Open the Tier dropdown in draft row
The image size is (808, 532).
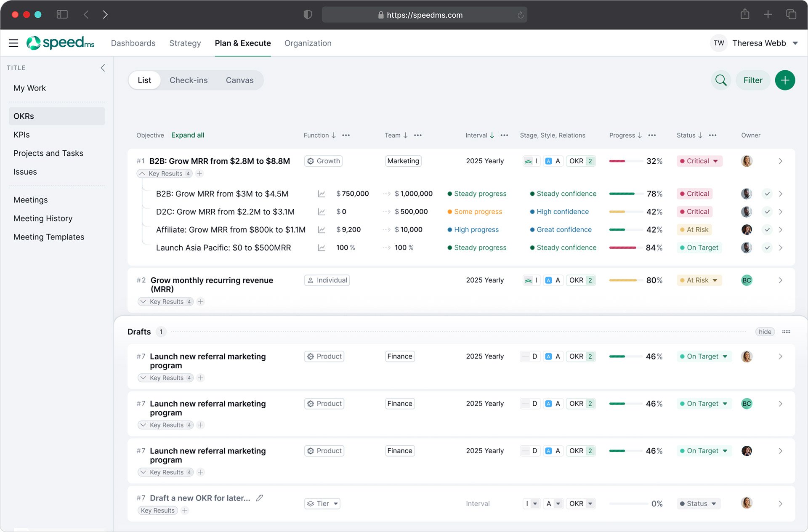click(x=322, y=503)
